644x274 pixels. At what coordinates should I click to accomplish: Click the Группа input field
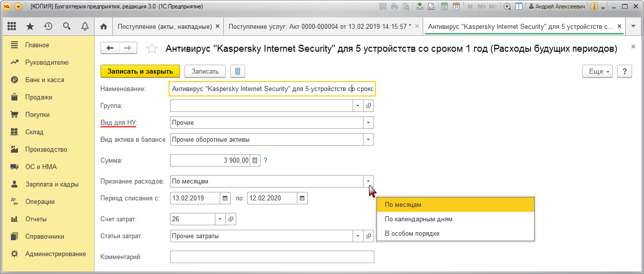pos(262,105)
